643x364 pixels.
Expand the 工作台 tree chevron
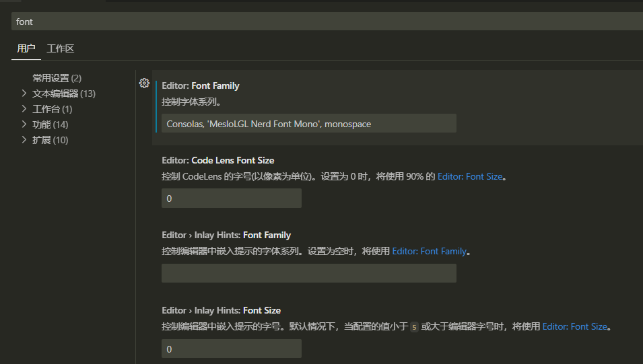point(24,109)
